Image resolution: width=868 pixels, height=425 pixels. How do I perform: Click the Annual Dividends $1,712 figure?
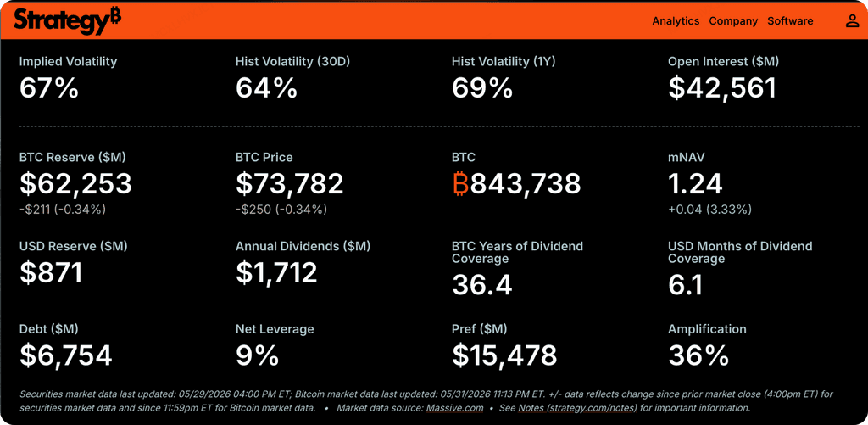point(276,272)
